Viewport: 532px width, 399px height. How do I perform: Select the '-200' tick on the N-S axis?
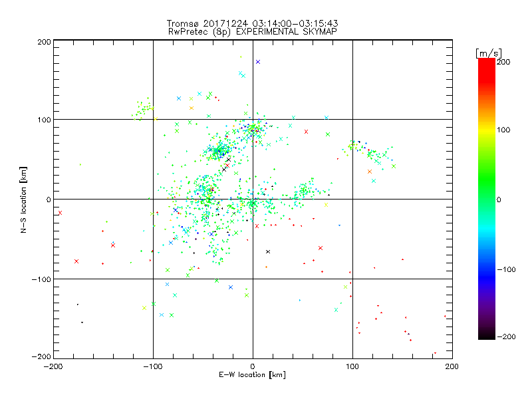pos(41,356)
